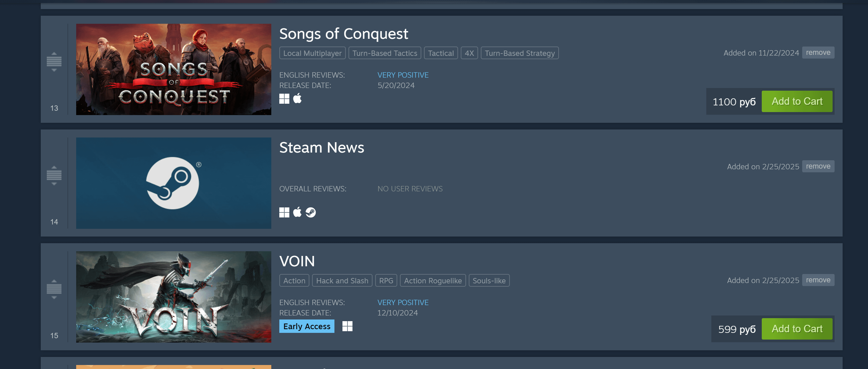
Task: Open the VOIN game title link
Action: [x=297, y=261]
